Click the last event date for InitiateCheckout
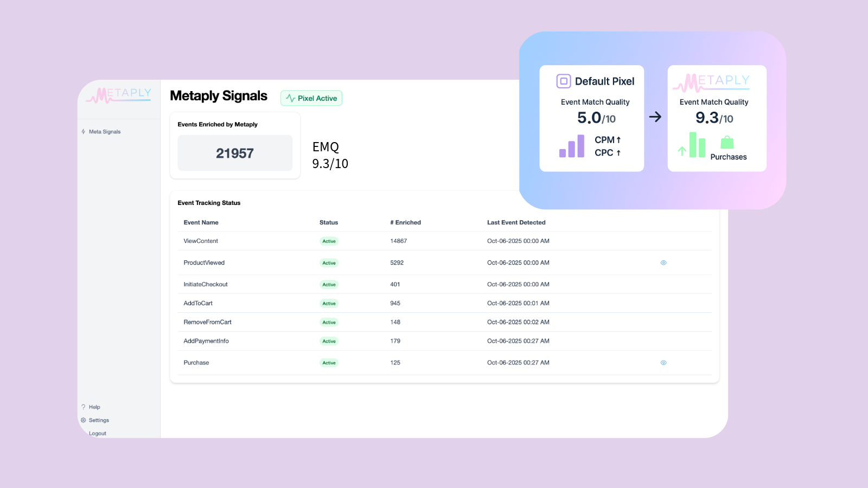 pos(518,285)
